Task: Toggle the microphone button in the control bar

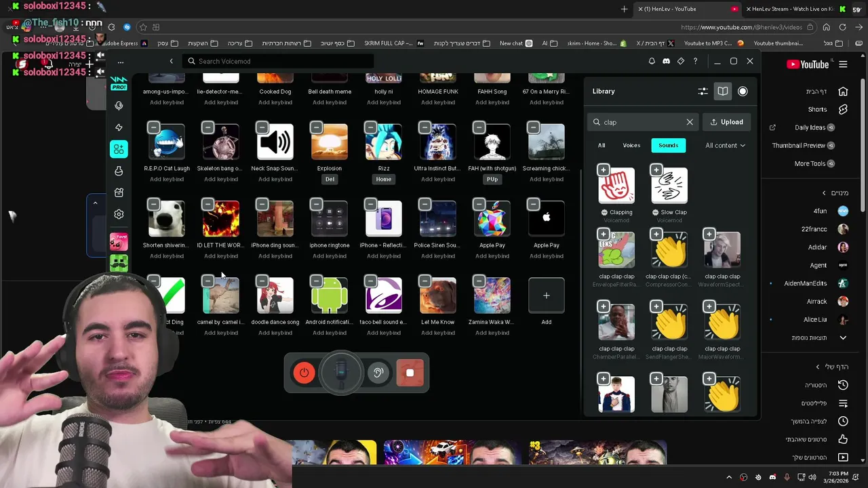Action: click(x=341, y=373)
